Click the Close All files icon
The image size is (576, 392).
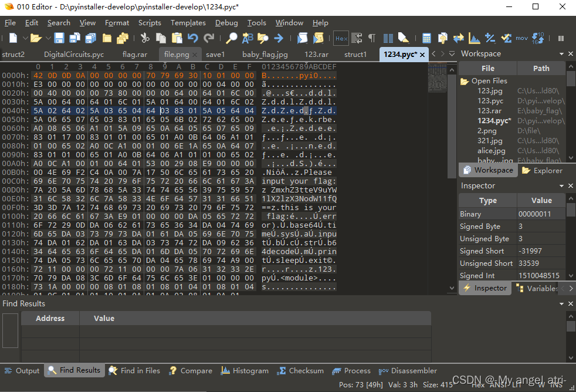[123, 38]
